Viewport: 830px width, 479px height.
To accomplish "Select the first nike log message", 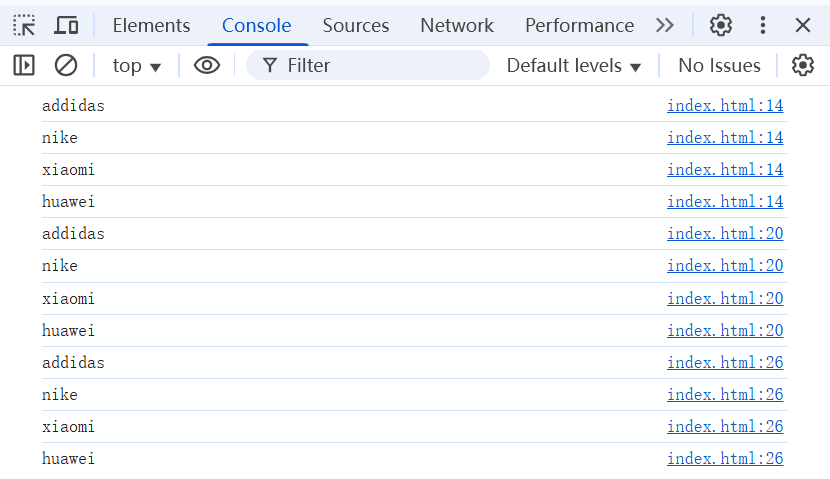I will pyautogui.click(x=60, y=138).
